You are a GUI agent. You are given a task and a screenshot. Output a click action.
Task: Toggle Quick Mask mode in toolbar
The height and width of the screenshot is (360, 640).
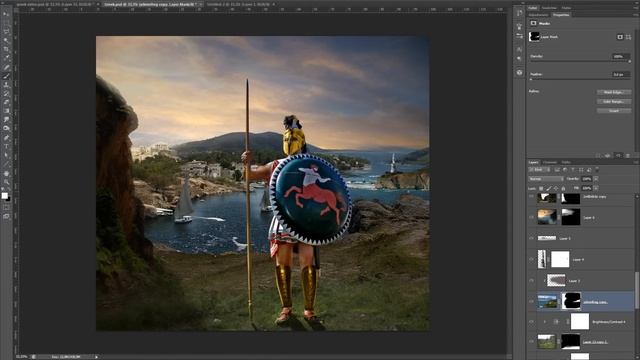(x=6, y=208)
